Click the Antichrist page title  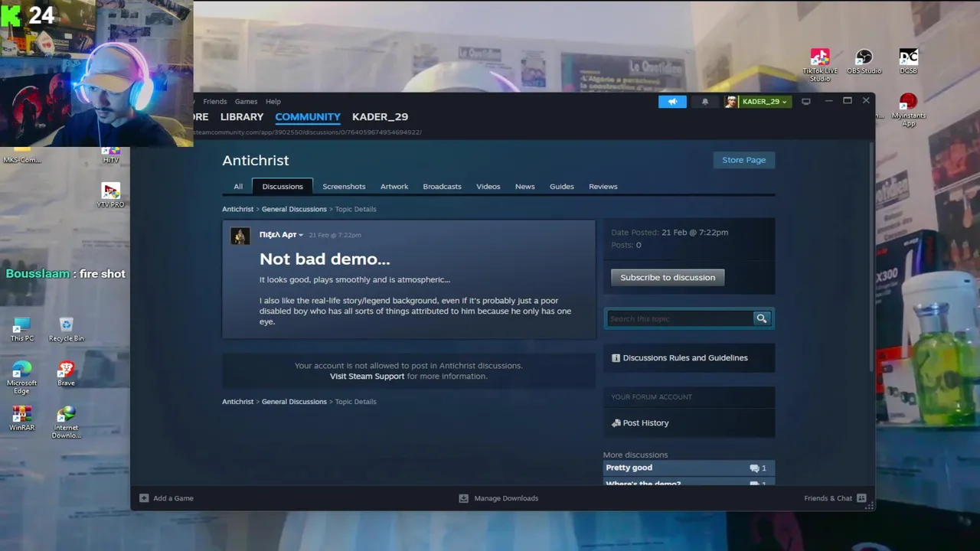tap(256, 160)
